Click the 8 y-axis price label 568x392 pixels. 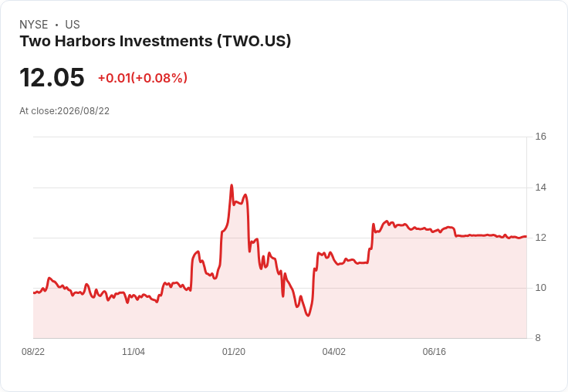538,338
